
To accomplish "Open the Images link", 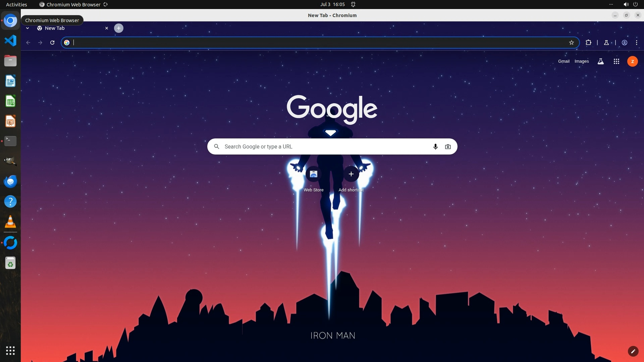I will coord(582,61).
